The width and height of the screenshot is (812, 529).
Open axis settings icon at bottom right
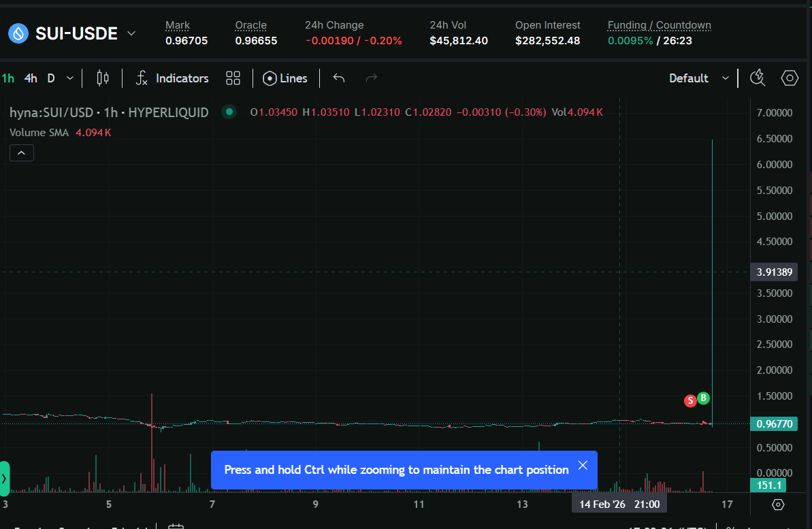tap(778, 504)
